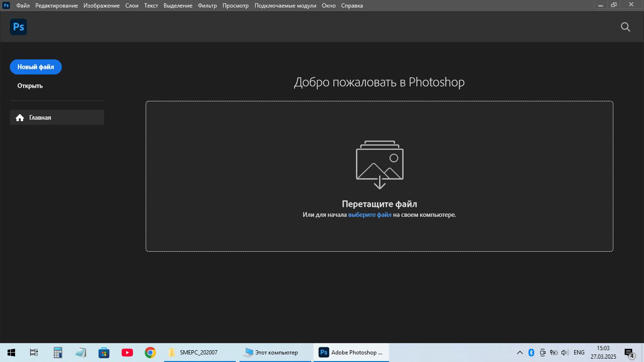Image resolution: width=644 pixels, height=362 pixels.
Task: Open the Текст menu
Action: [x=151, y=6]
